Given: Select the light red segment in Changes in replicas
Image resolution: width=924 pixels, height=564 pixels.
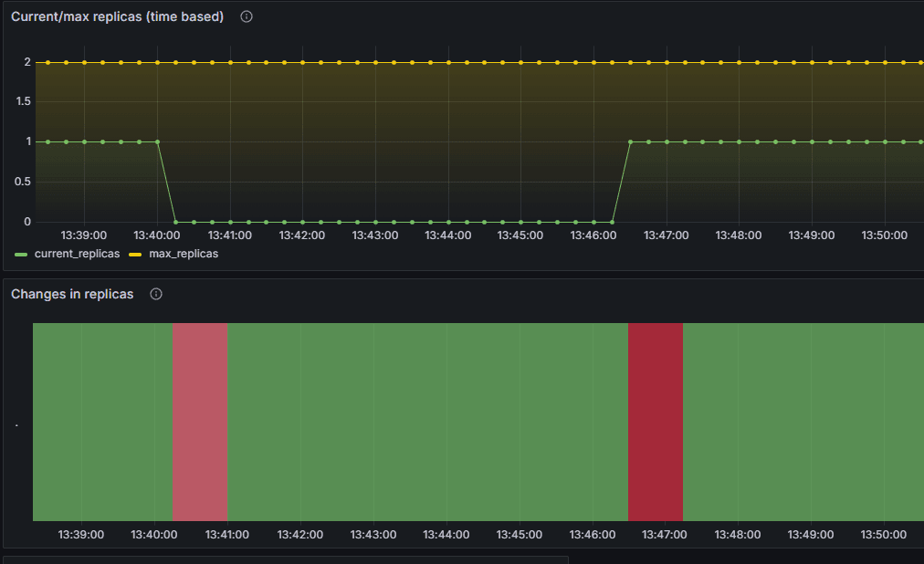Looking at the screenshot, I should (x=200, y=422).
